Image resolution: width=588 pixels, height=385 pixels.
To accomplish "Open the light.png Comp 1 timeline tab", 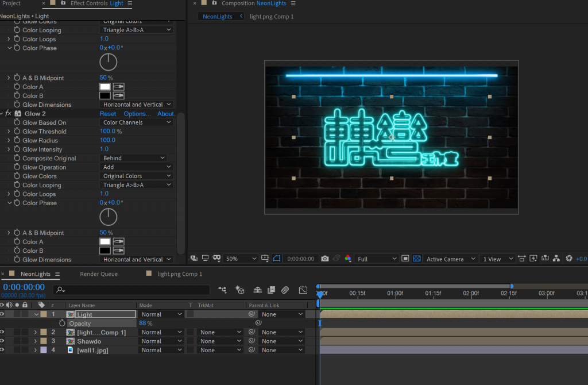I will point(180,274).
